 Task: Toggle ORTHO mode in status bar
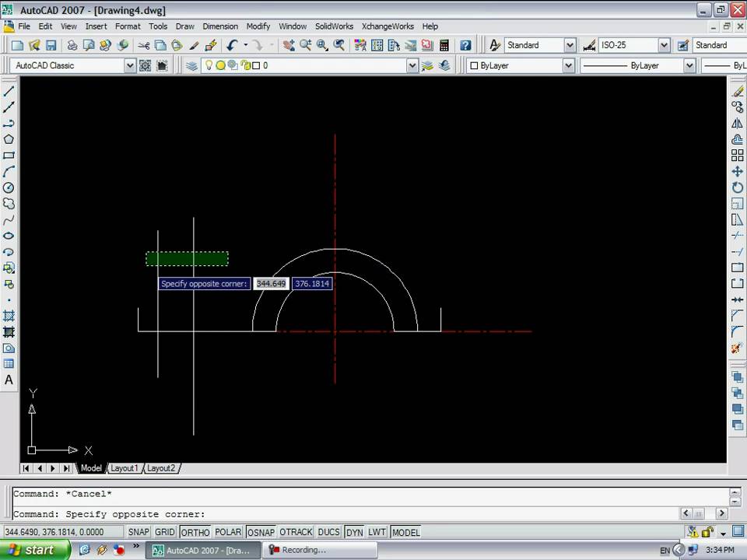click(195, 532)
